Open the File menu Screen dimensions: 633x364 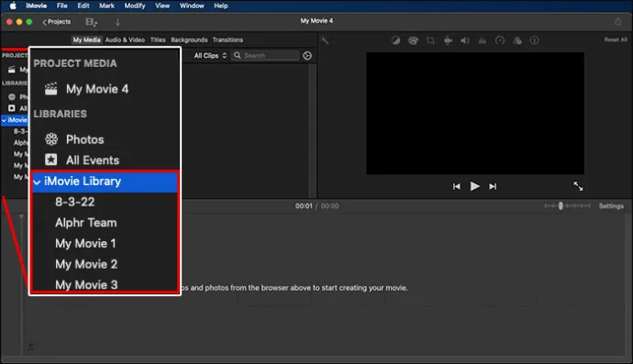point(61,6)
